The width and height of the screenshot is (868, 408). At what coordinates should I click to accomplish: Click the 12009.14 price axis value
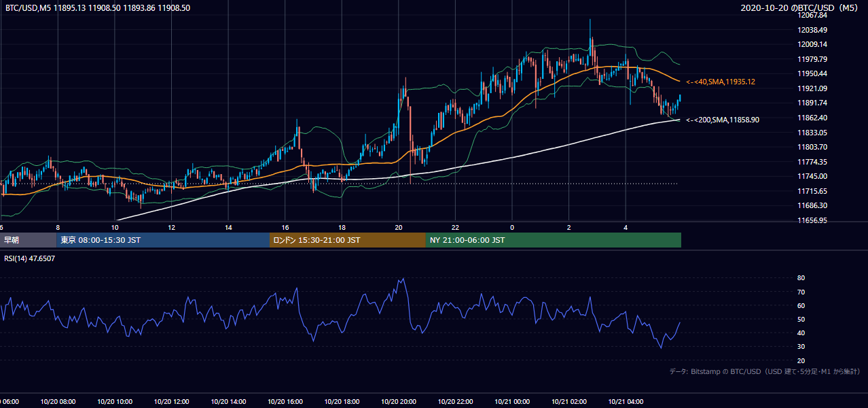(x=813, y=44)
